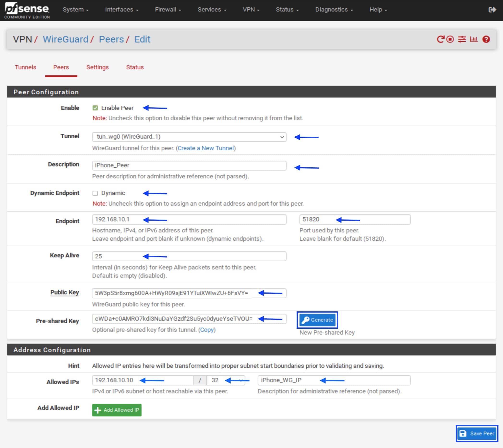This screenshot has height=448, width=503.
Task: Open the Tunnel dropdown tun_wg0
Action: coord(189,137)
